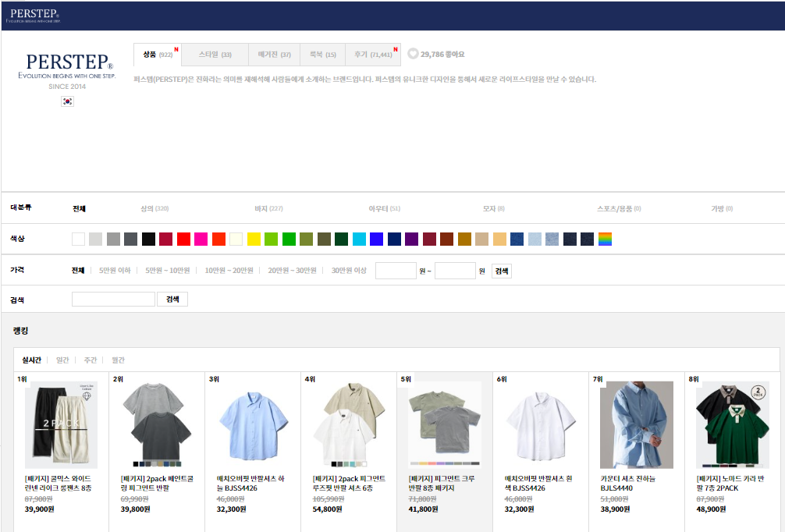Click the small PERSTEP logo in the navy header

pyautogui.click(x=34, y=16)
